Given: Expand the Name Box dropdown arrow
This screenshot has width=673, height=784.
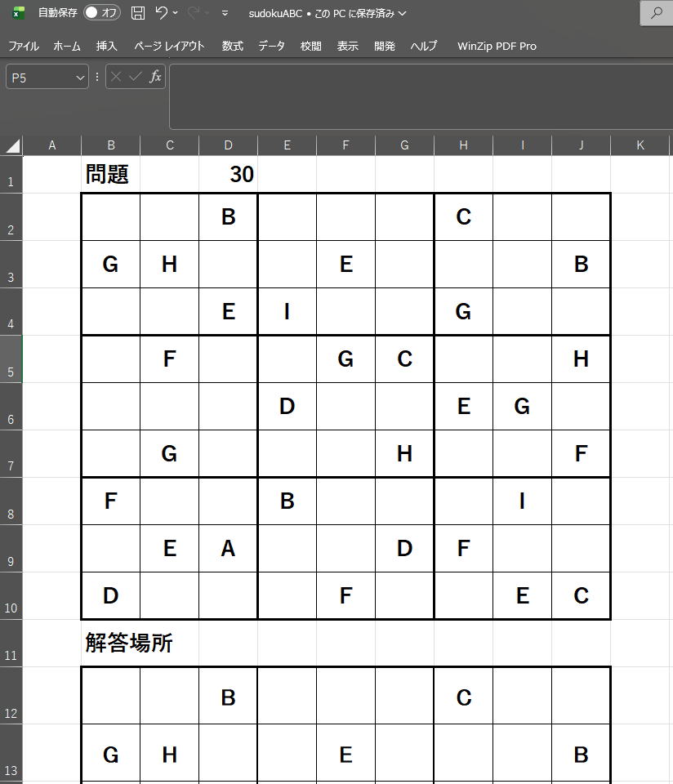Looking at the screenshot, I should point(80,78).
